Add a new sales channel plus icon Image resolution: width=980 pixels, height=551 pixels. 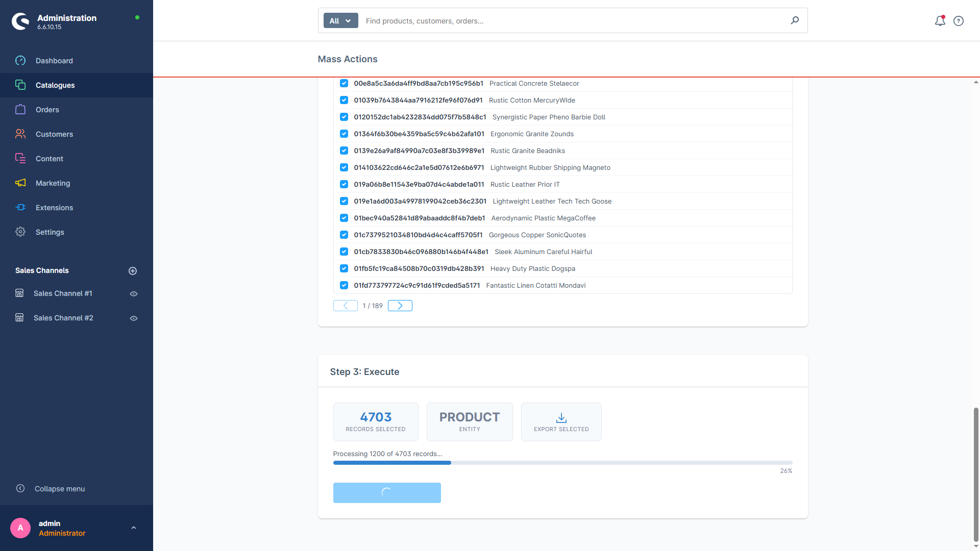click(x=133, y=271)
